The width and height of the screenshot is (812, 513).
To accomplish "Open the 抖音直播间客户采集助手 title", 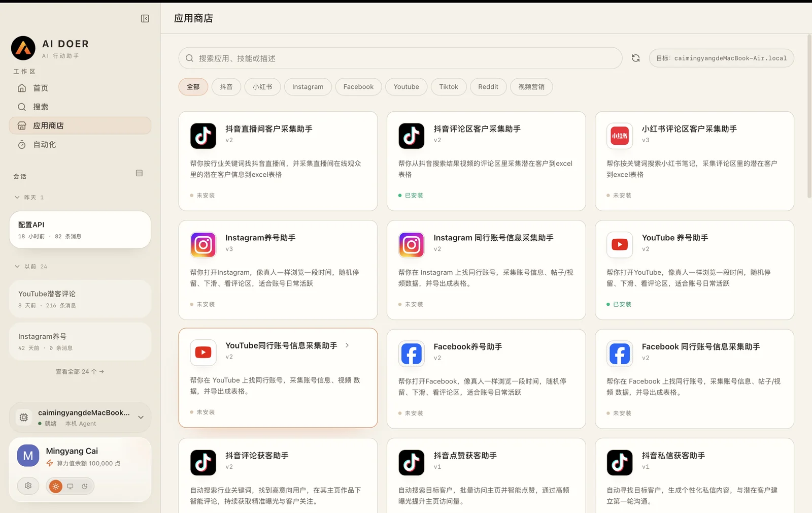I will [269, 129].
